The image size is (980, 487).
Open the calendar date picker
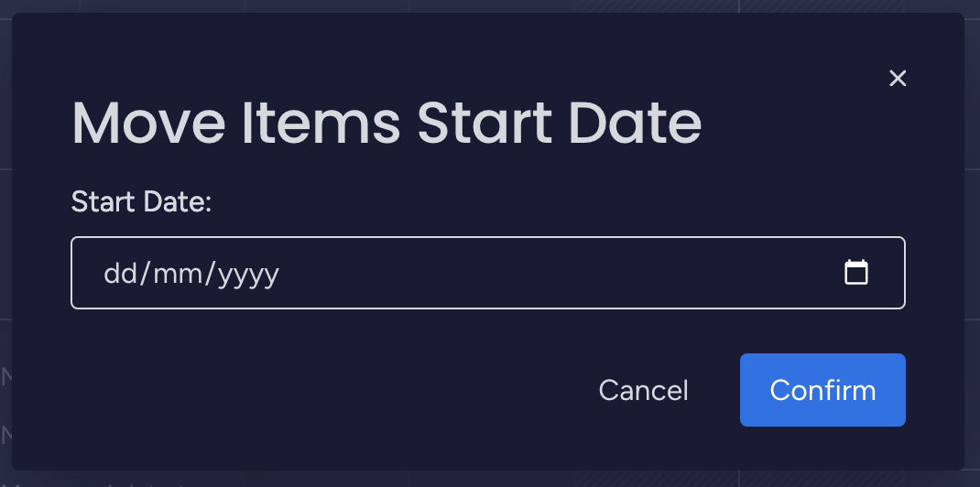856,273
